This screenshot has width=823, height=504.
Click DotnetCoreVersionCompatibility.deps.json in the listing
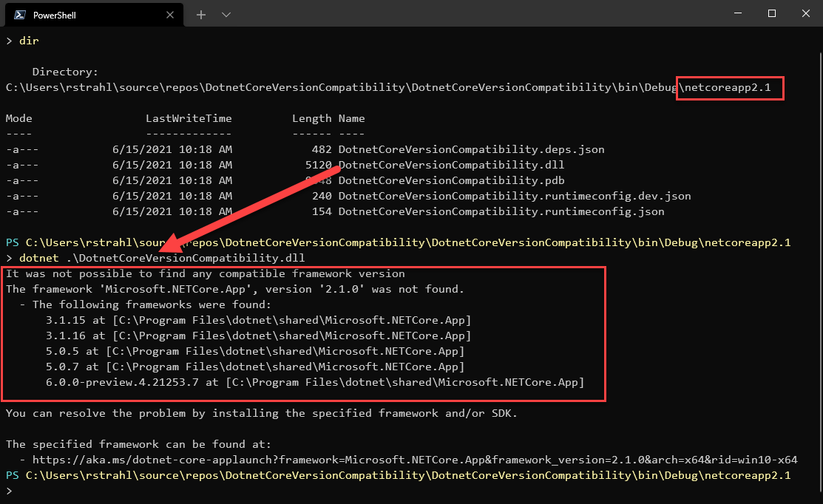[x=471, y=149]
